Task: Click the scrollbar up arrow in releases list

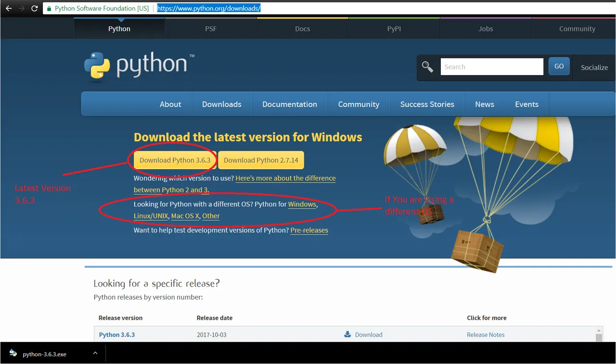Action: pyautogui.click(x=599, y=330)
